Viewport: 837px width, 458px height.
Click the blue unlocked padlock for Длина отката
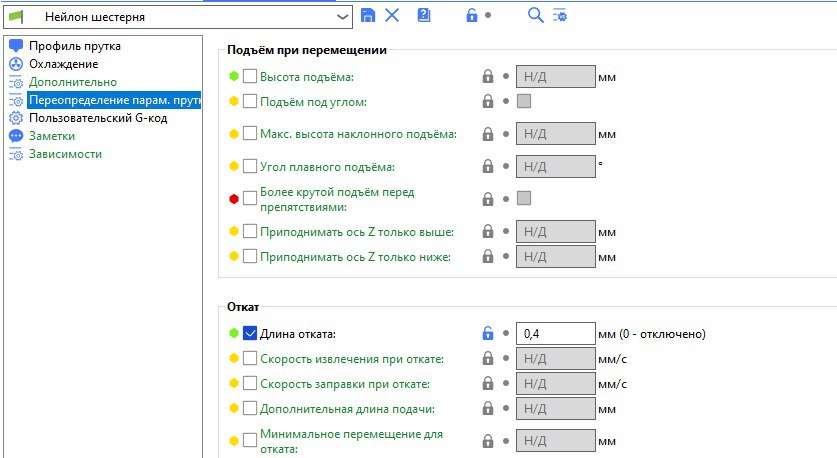488,334
